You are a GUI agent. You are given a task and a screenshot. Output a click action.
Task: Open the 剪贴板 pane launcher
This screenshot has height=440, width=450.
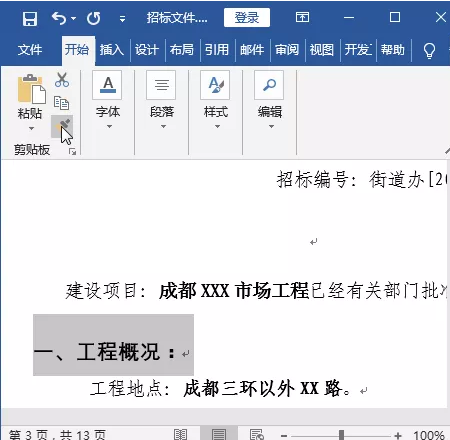coord(72,152)
